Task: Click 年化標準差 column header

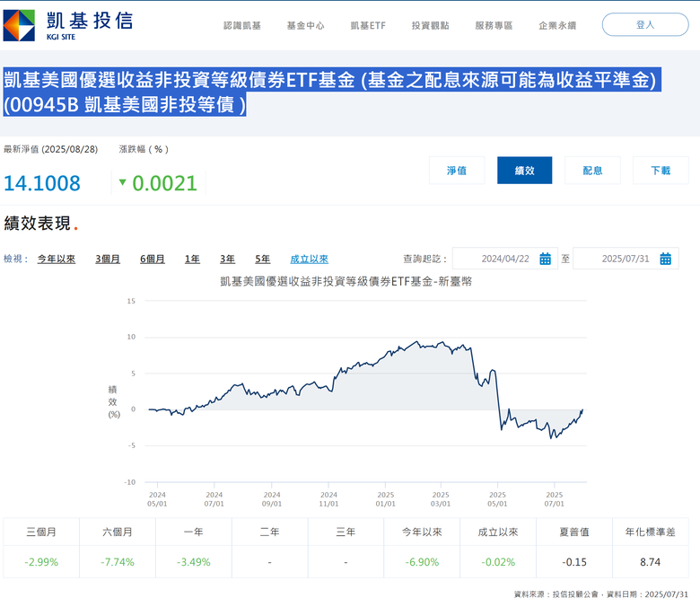Action: (x=651, y=532)
